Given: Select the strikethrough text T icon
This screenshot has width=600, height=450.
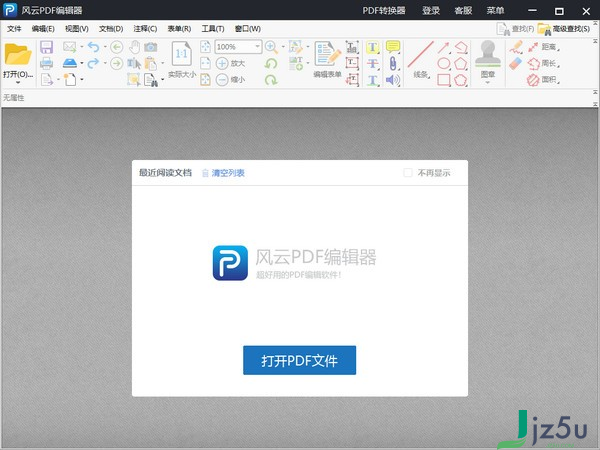Looking at the screenshot, I should click(372, 64).
